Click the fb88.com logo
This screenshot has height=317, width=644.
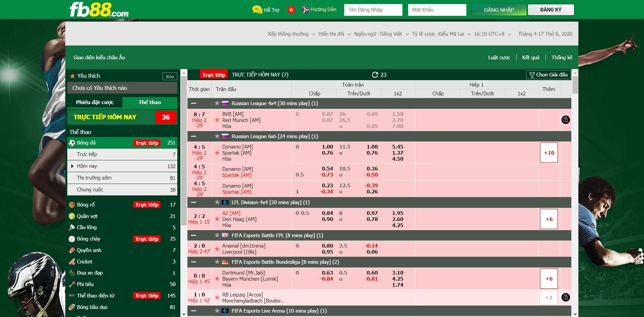(x=99, y=10)
